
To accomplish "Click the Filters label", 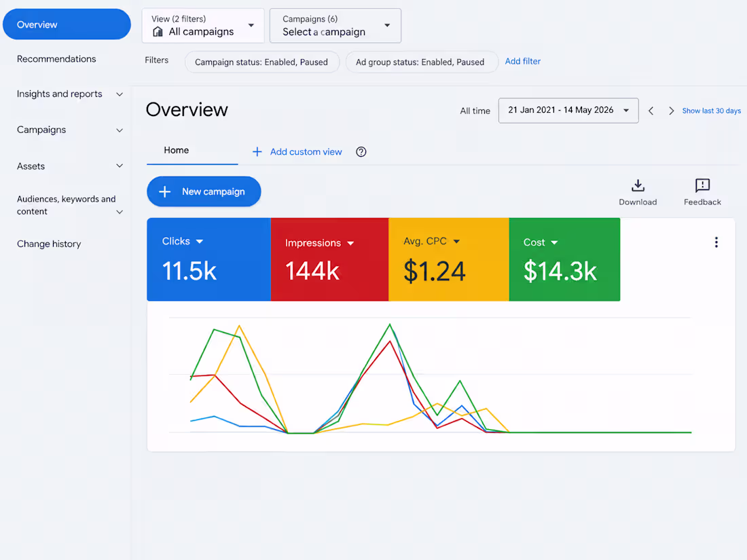I will (157, 60).
